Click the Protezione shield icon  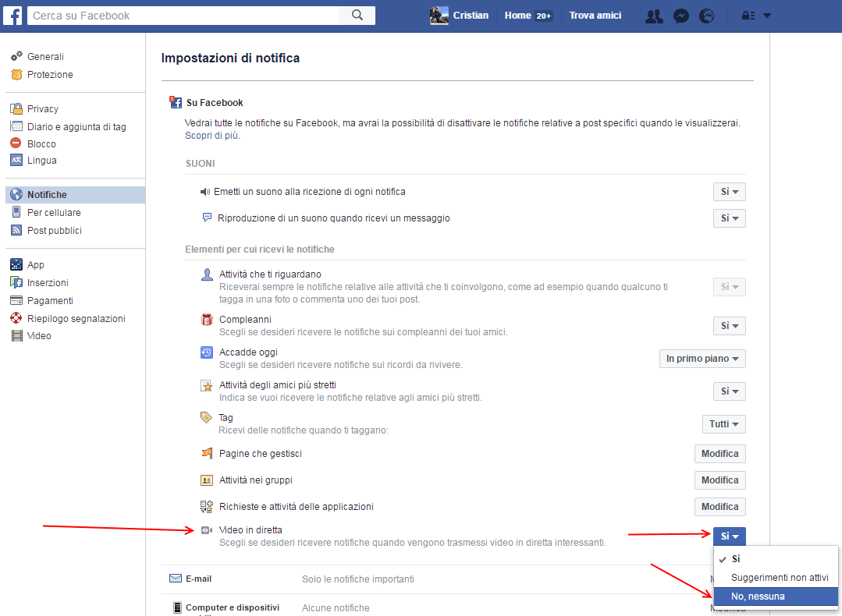[x=16, y=75]
